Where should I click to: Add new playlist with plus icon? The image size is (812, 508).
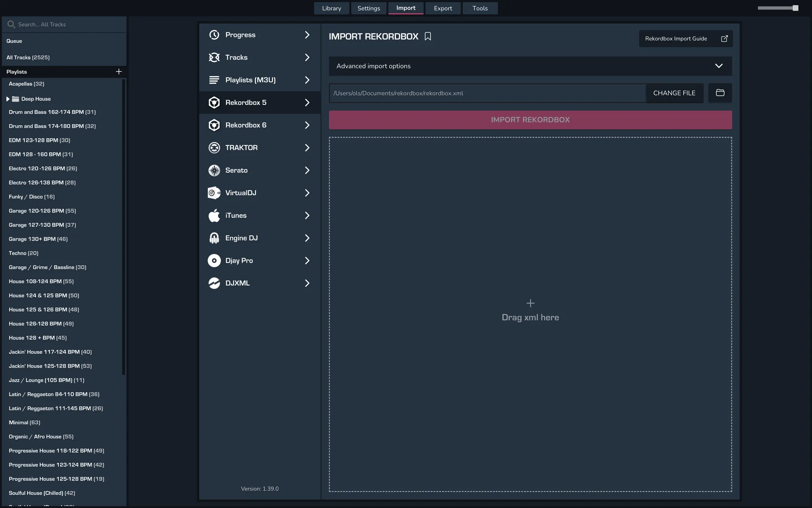point(119,72)
